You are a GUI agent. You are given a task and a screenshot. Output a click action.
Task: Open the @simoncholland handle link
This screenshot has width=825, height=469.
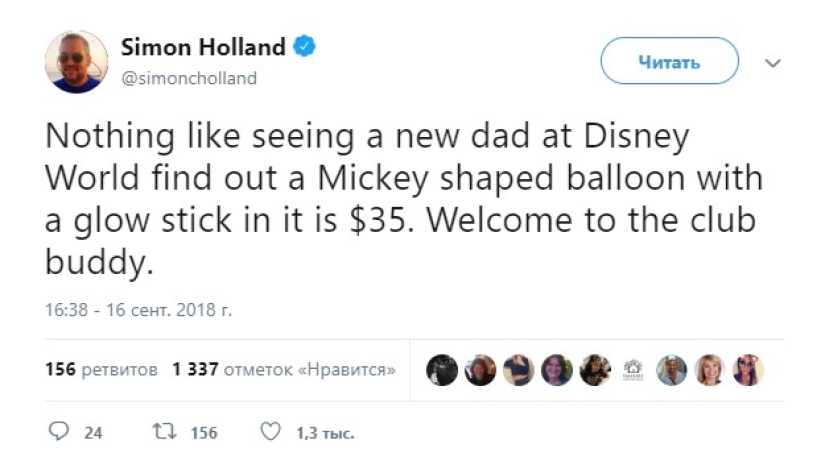click(x=188, y=78)
